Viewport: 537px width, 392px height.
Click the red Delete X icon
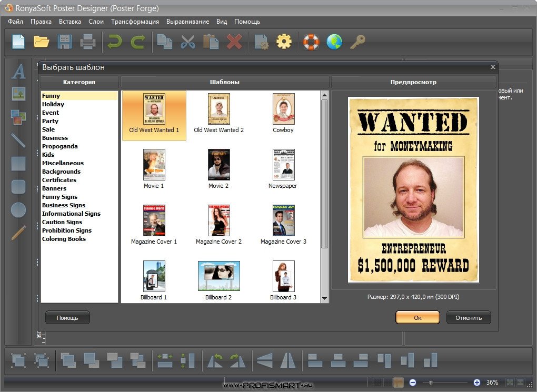234,42
